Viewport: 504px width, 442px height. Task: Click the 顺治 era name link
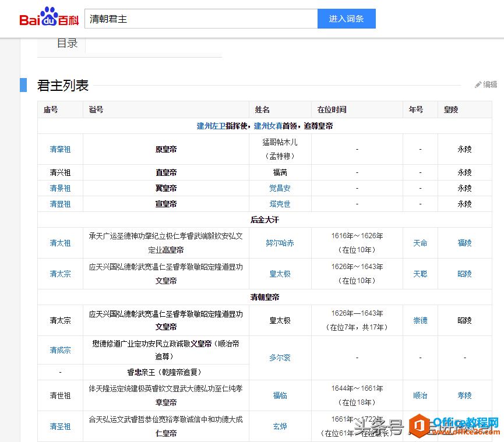coord(420,396)
